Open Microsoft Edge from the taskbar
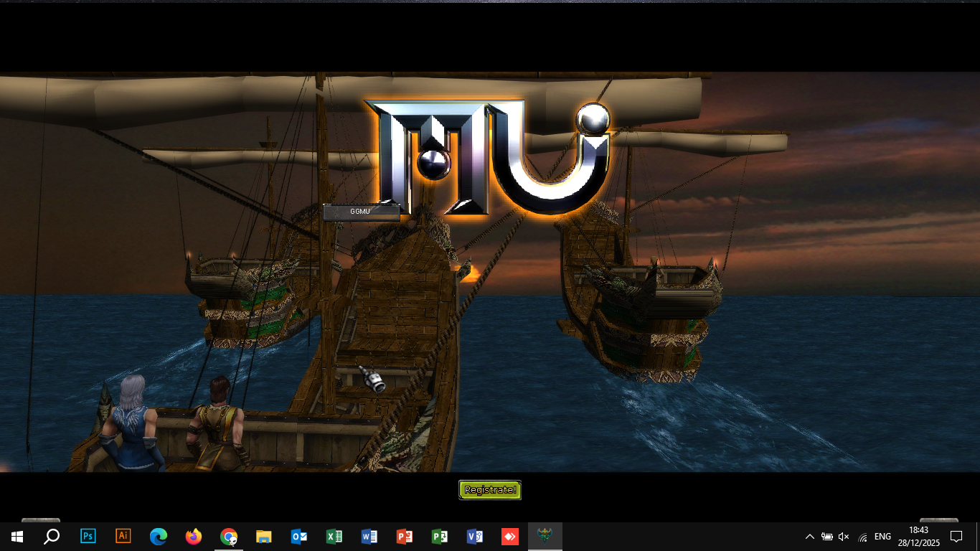Viewport: 980px width, 551px height. (x=159, y=537)
